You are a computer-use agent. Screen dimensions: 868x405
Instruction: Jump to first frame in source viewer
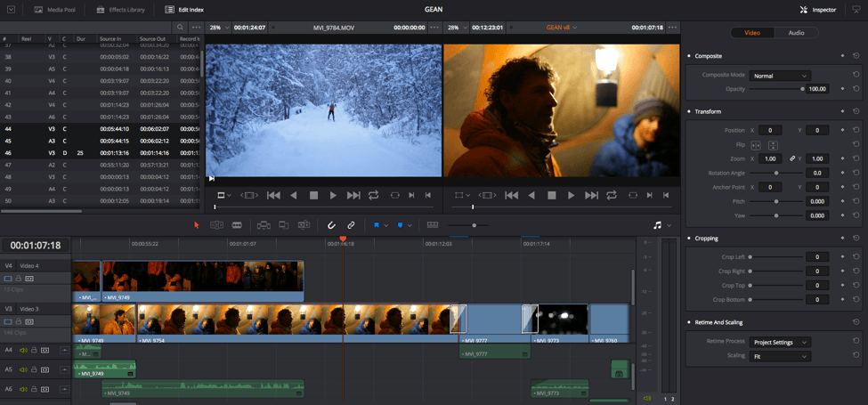[x=273, y=195]
